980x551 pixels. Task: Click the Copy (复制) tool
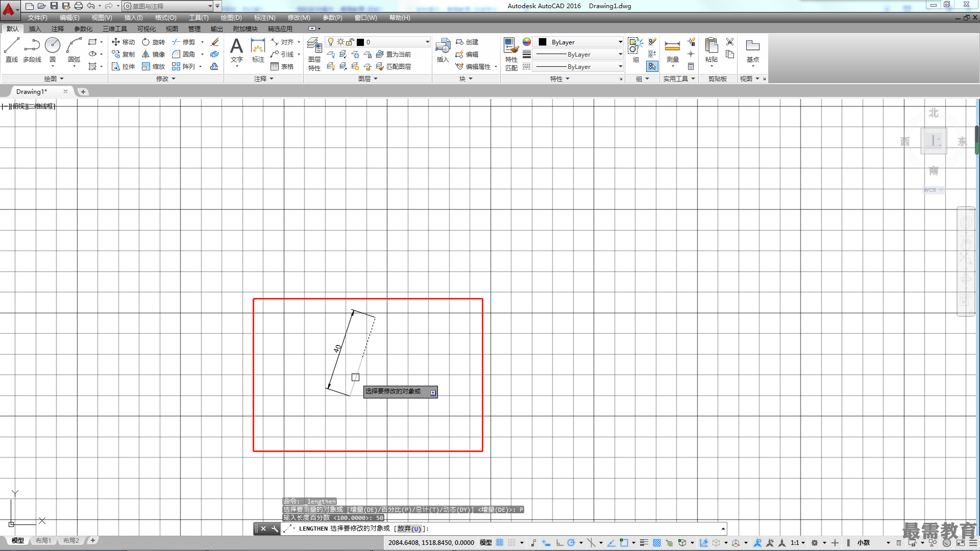click(x=123, y=54)
